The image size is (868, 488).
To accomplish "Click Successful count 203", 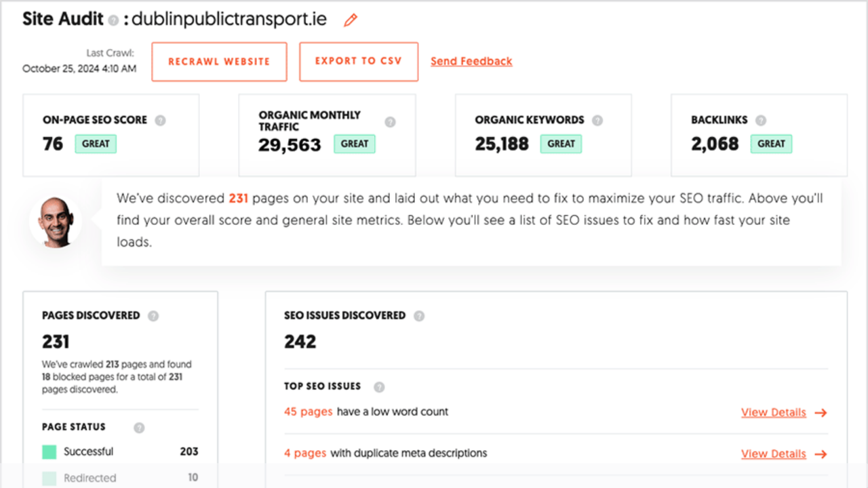I will (x=189, y=451).
